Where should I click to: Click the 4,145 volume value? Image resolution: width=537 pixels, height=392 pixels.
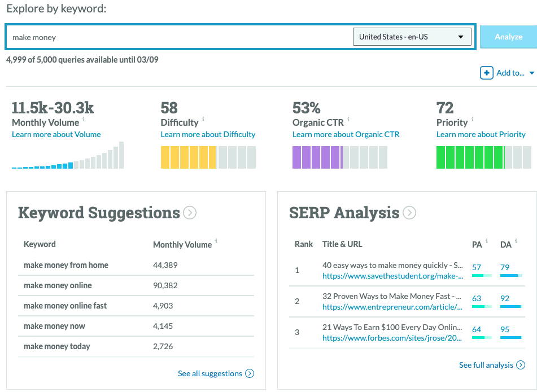click(163, 326)
